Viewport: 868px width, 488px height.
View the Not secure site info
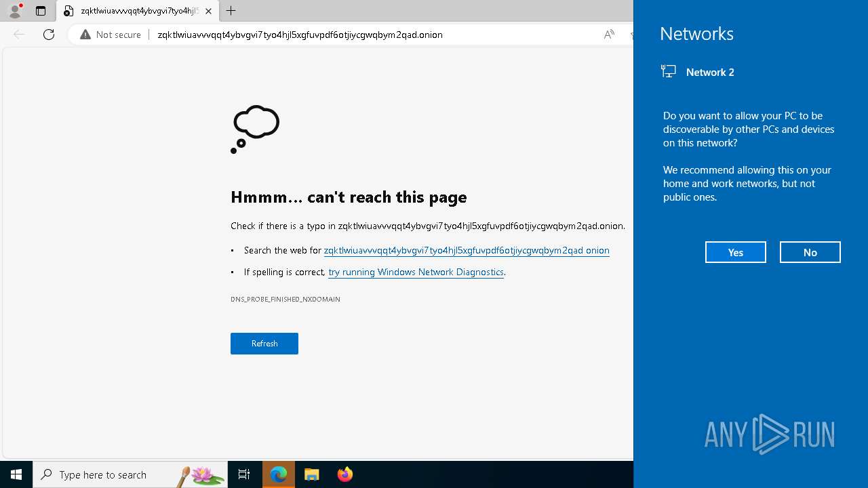111,35
